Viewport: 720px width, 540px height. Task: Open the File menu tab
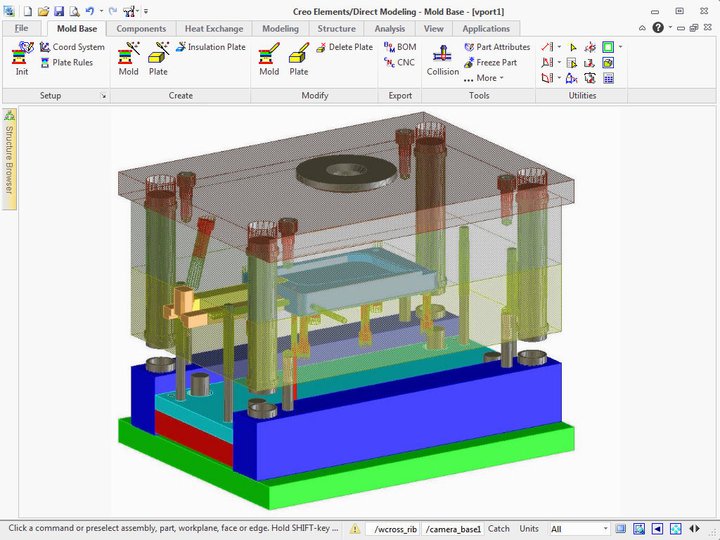(x=21, y=28)
